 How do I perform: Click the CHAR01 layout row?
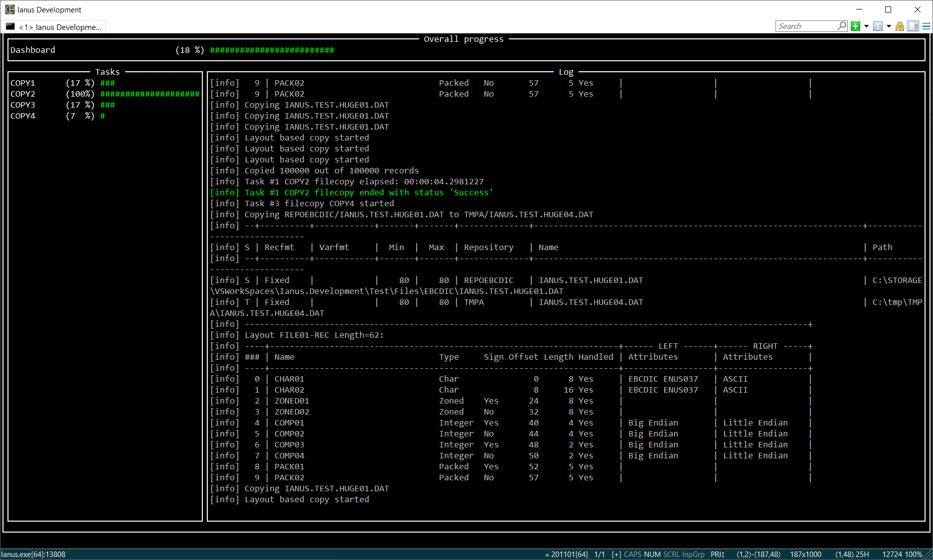tap(511, 379)
